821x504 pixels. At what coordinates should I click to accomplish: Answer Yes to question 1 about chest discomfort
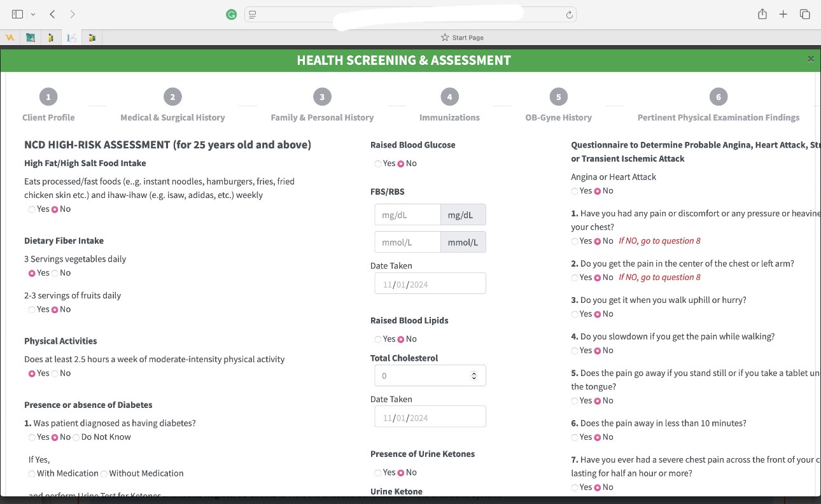(575, 241)
